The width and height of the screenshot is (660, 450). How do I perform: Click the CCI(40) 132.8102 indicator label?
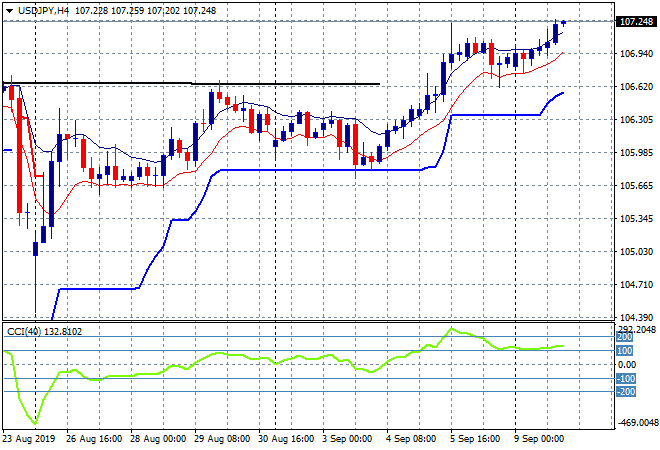click(44, 332)
